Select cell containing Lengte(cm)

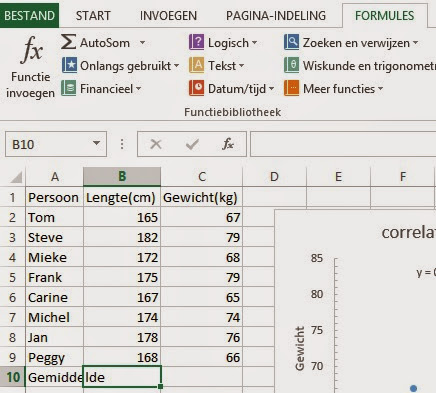(x=122, y=197)
